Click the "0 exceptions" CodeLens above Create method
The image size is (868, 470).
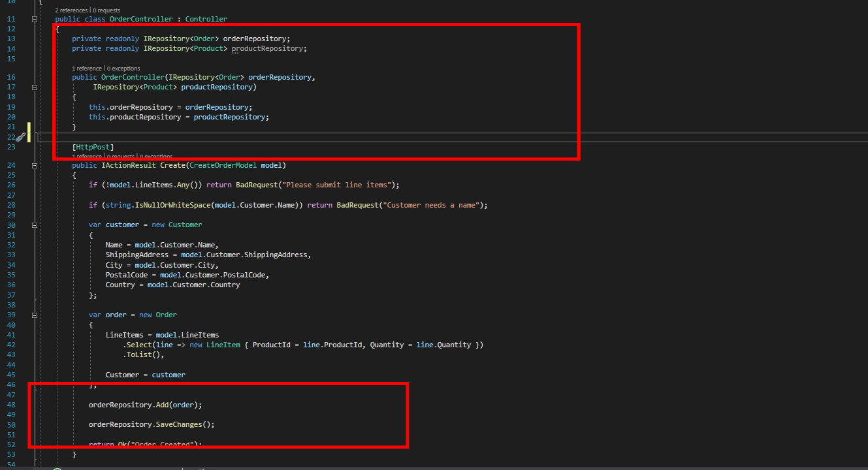(155, 156)
